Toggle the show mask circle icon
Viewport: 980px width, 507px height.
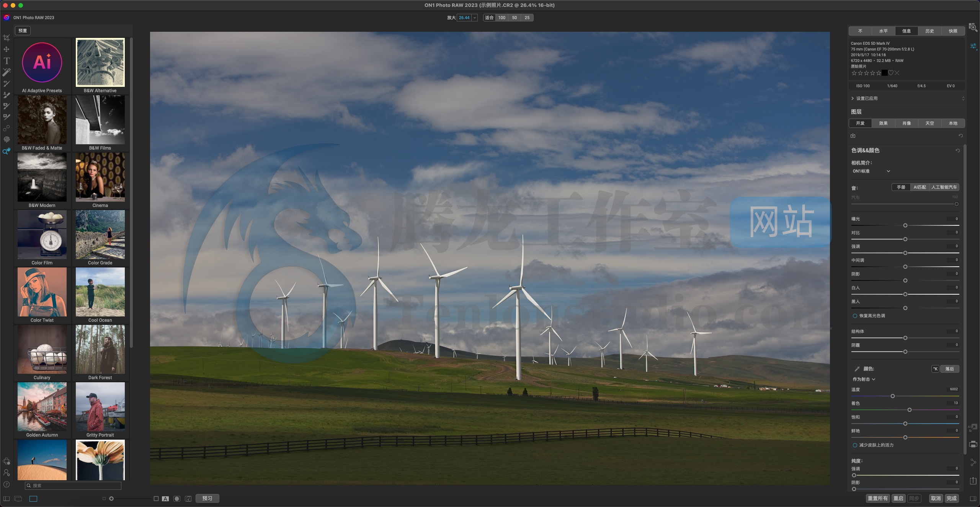click(176, 499)
